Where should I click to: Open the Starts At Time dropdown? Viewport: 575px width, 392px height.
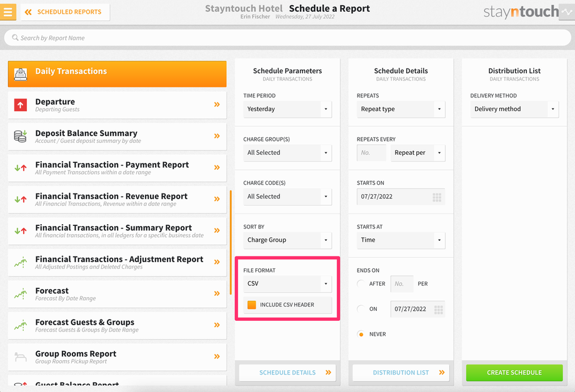coord(401,240)
